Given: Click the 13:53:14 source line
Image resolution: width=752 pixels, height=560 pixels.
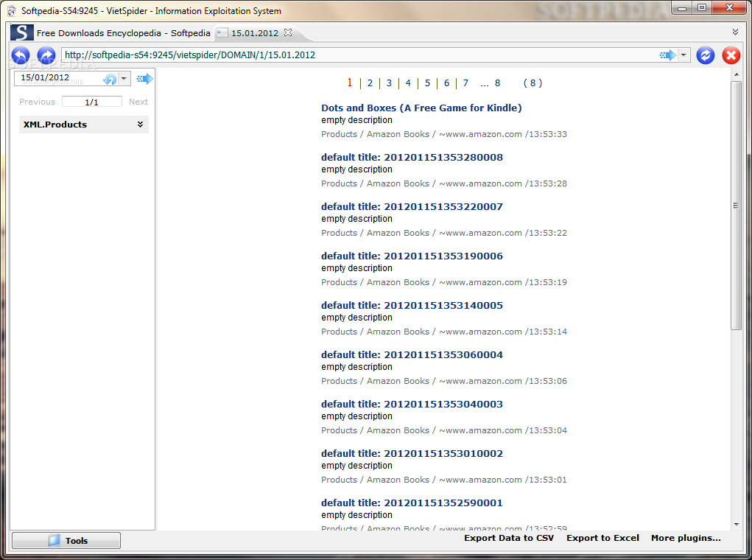Looking at the screenshot, I should point(444,332).
